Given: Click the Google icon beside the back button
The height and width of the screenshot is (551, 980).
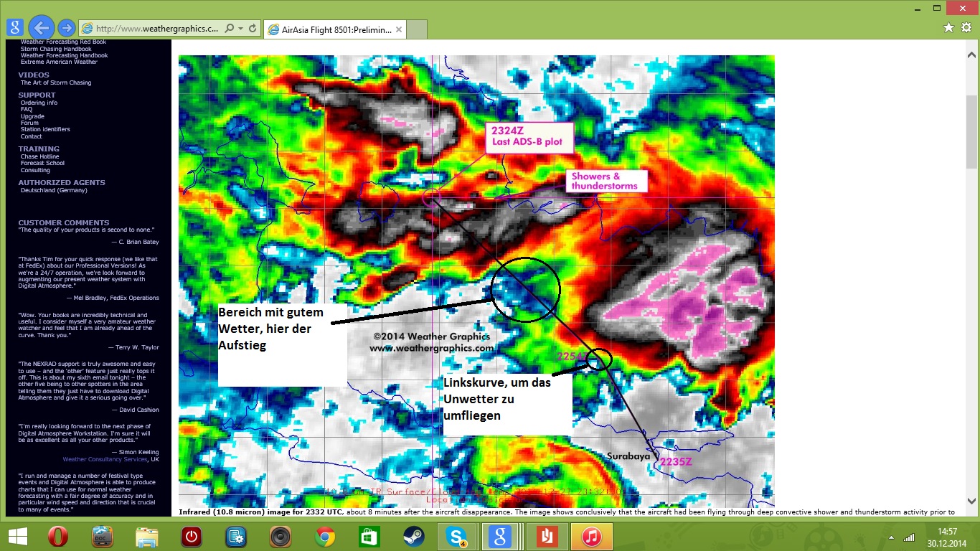Looking at the screenshot, I should click(15, 27).
